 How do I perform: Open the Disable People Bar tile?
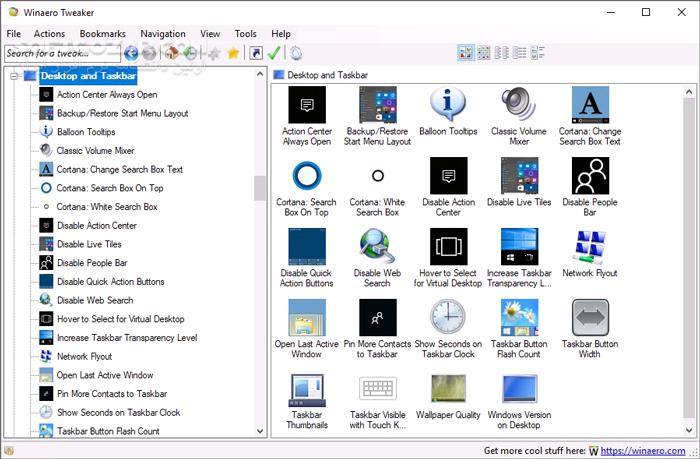(590, 187)
